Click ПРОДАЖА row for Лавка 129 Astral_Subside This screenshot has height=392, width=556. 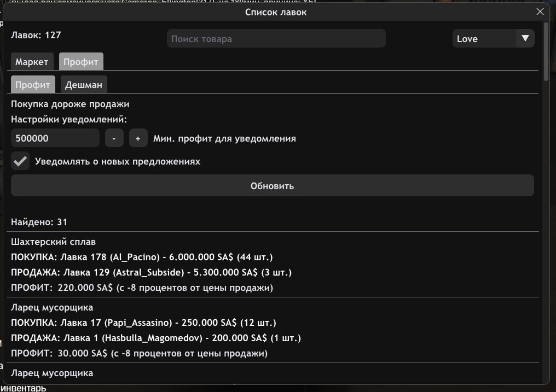pyautogui.click(x=147, y=272)
